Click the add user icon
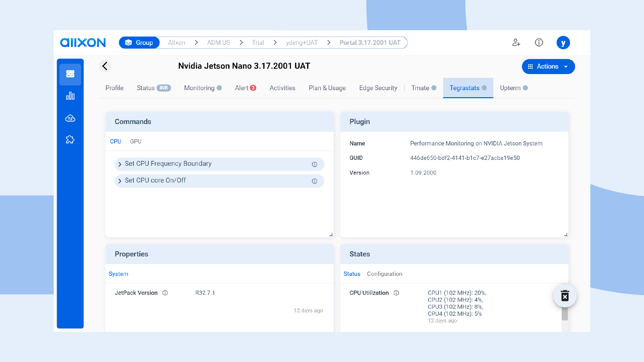Viewport: 644px width, 362px height. coord(516,43)
